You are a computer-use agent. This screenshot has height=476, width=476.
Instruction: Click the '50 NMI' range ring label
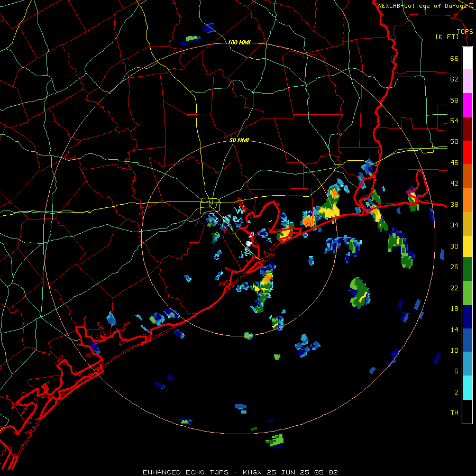click(x=239, y=140)
